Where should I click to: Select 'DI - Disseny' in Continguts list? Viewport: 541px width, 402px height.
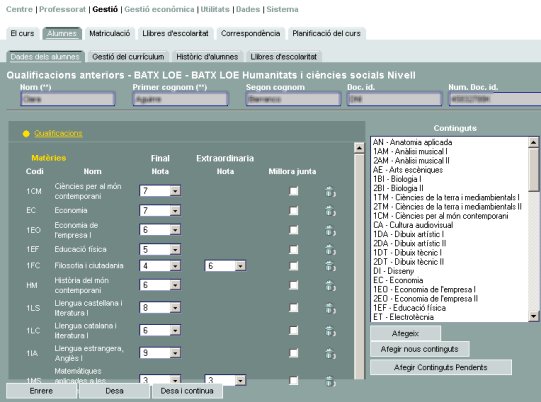click(x=393, y=271)
